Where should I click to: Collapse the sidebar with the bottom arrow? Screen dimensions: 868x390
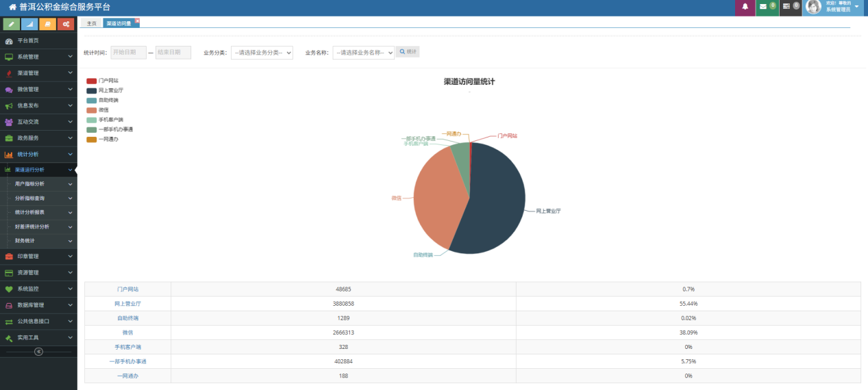tap(38, 352)
